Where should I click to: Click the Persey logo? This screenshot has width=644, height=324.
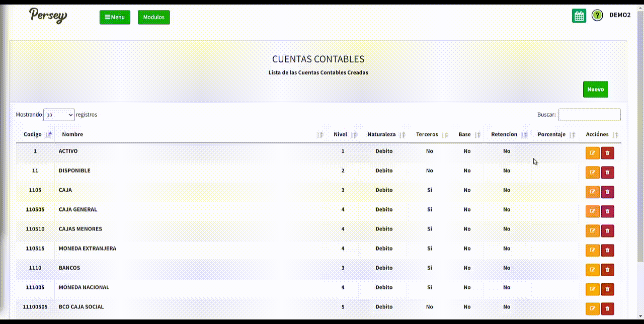tap(48, 16)
